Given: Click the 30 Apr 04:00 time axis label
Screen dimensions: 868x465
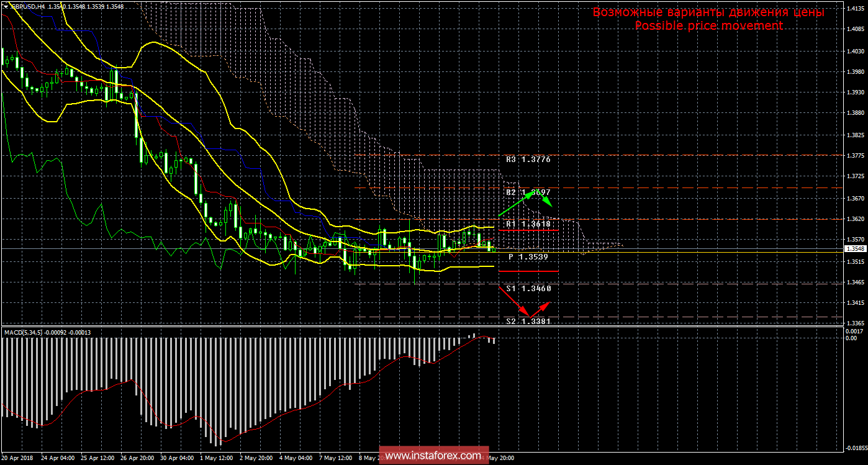Looking at the screenshot, I should (x=178, y=458).
